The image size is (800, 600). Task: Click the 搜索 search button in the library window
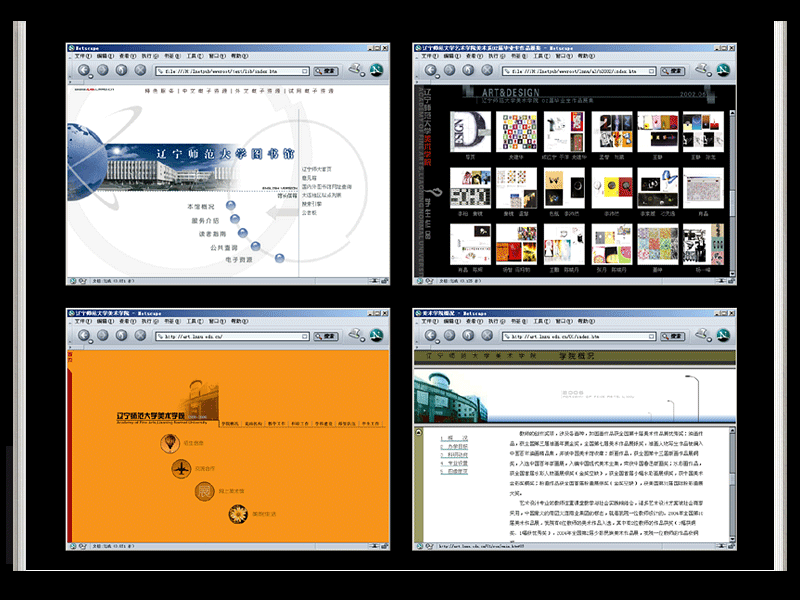pyautogui.click(x=326, y=71)
